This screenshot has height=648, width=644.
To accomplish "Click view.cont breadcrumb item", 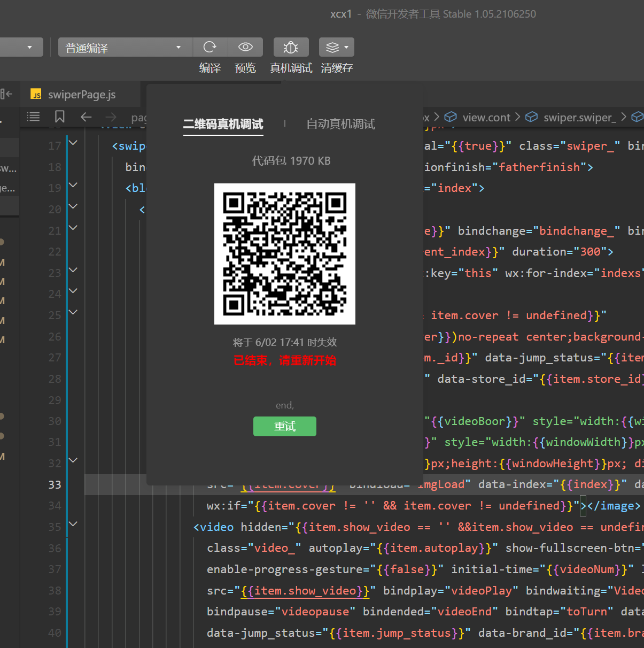I will coord(486,117).
